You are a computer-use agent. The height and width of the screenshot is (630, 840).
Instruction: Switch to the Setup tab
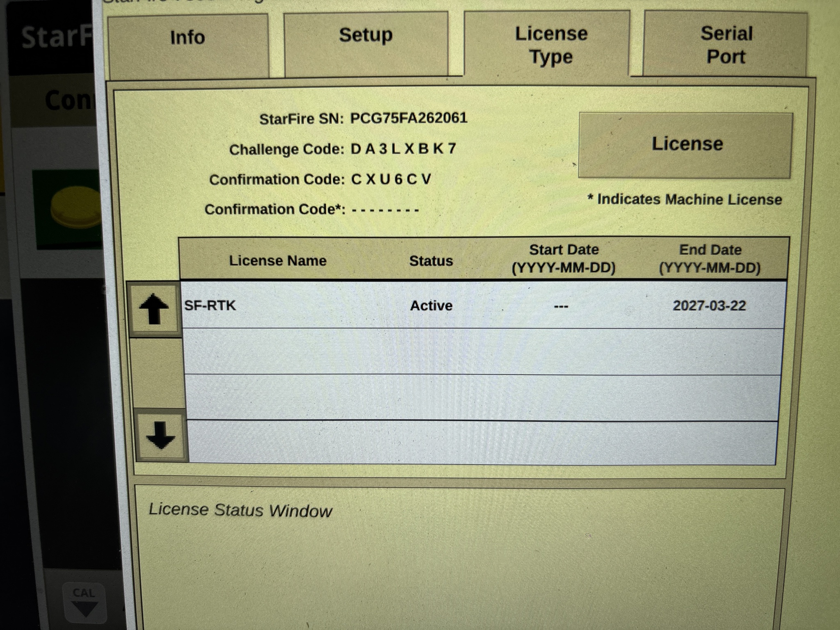coord(366,43)
